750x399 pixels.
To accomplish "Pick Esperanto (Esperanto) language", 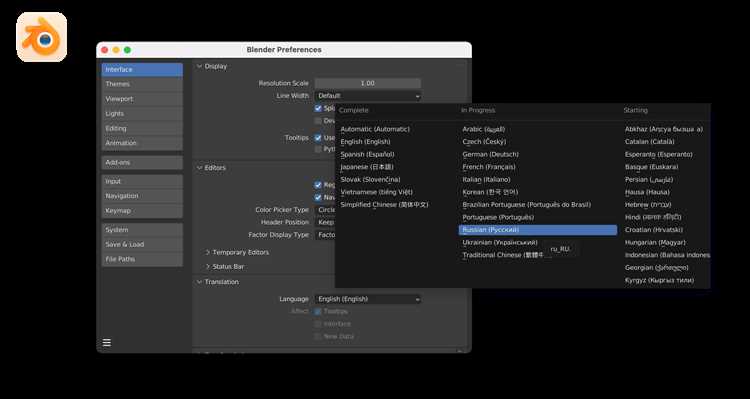I will tap(659, 155).
